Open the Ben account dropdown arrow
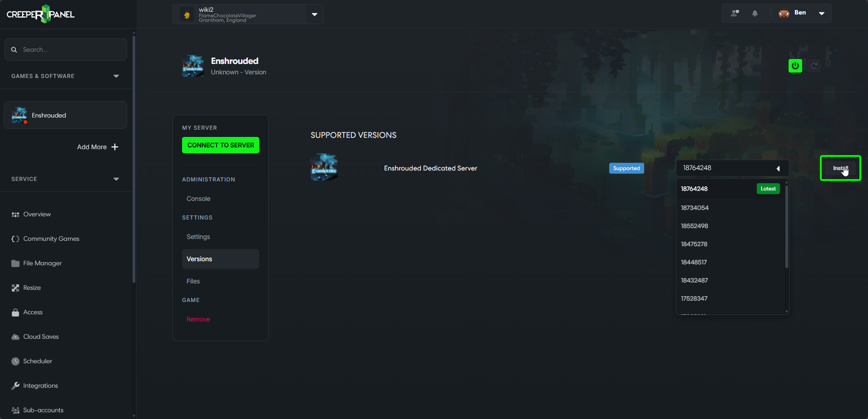The width and height of the screenshot is (868, 419). [x=822, y=13]
